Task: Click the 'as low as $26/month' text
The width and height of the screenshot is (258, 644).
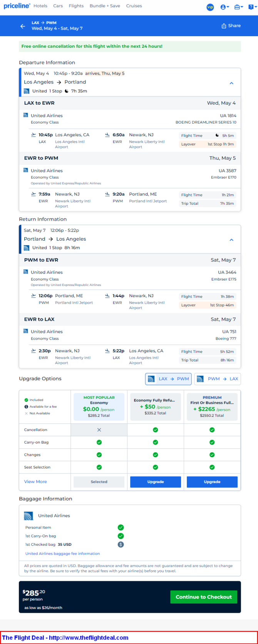Action: [43, 608]
